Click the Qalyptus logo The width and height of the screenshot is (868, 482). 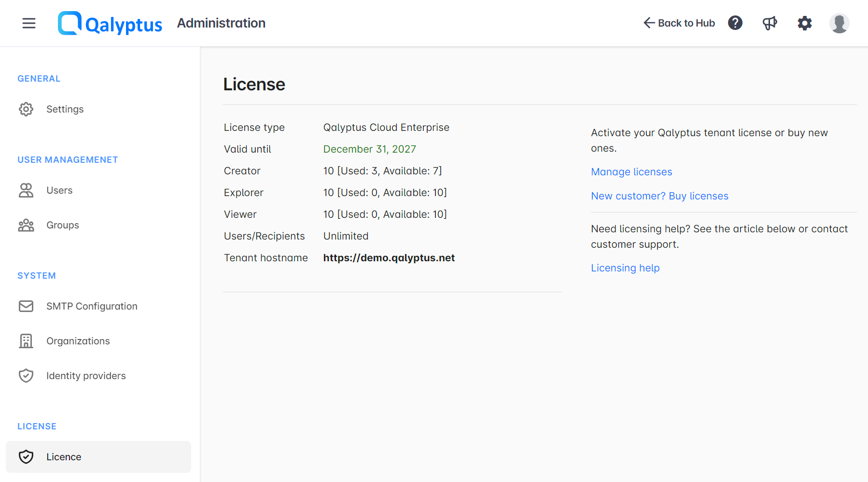110,23
